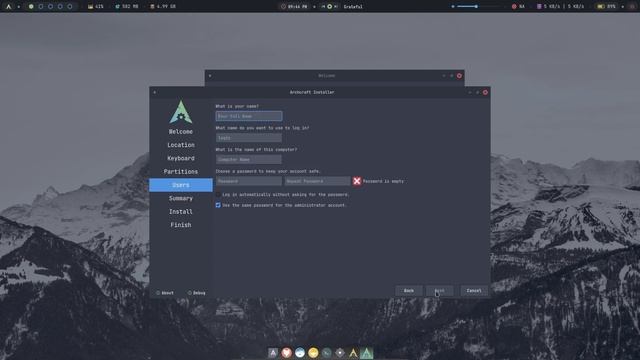The image size is (640, 360).
Task: Switch to the third workspace circle
Action: coord(51,7)
